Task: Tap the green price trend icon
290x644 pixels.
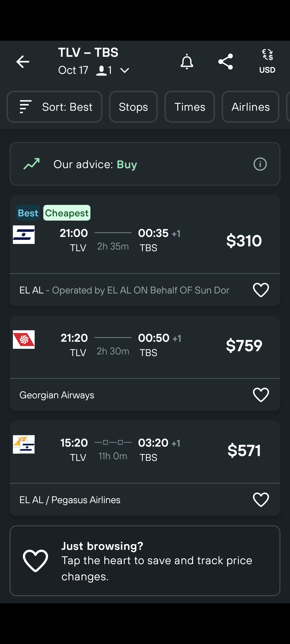Action: click(x=32, y=164)
